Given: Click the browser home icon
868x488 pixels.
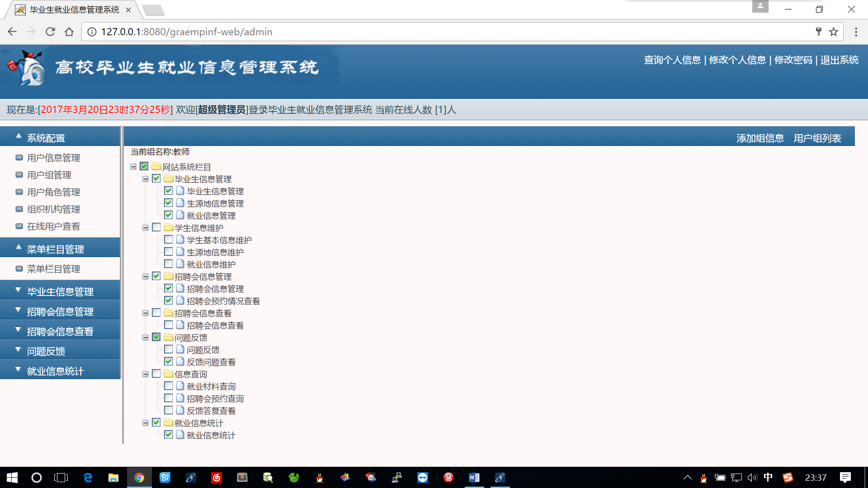Looking at the screenshot, I should (69, 32).
